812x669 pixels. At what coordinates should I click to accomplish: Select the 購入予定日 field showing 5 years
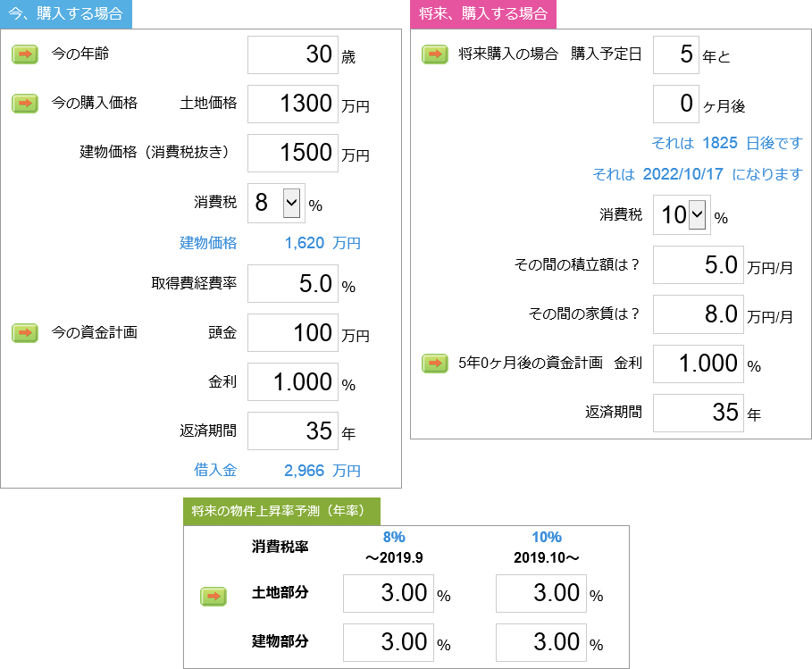[x=676, y=54]
